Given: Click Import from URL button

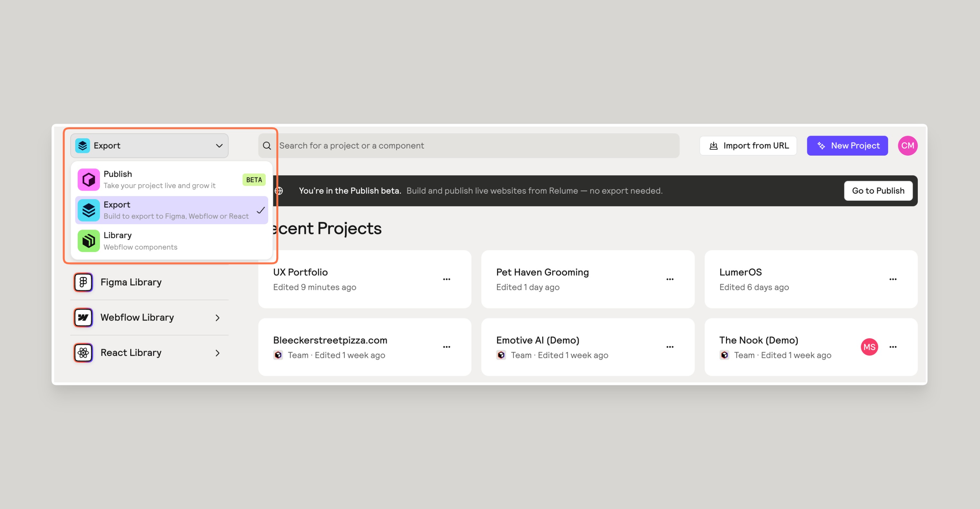Looking at the screenshot, I should point(748,146).
